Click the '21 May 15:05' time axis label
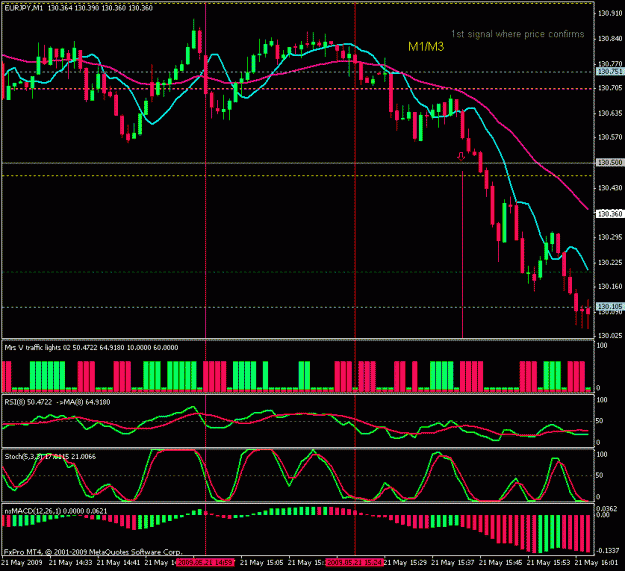Viewport: 625px width, 571px height. 262,563
